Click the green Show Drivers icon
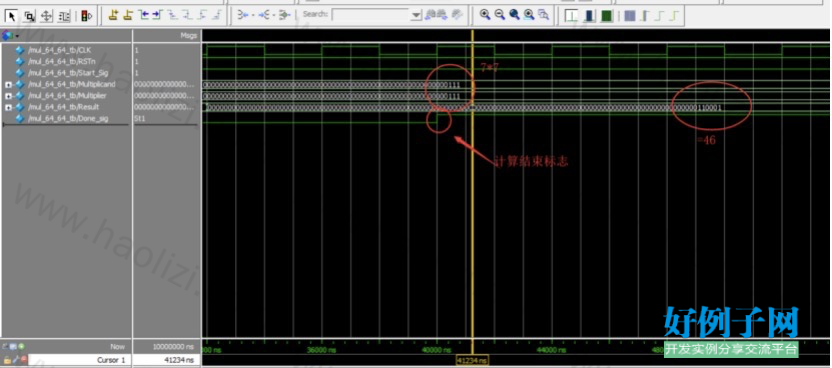Viewport: 832px width, 368px height. click(284, 15)
